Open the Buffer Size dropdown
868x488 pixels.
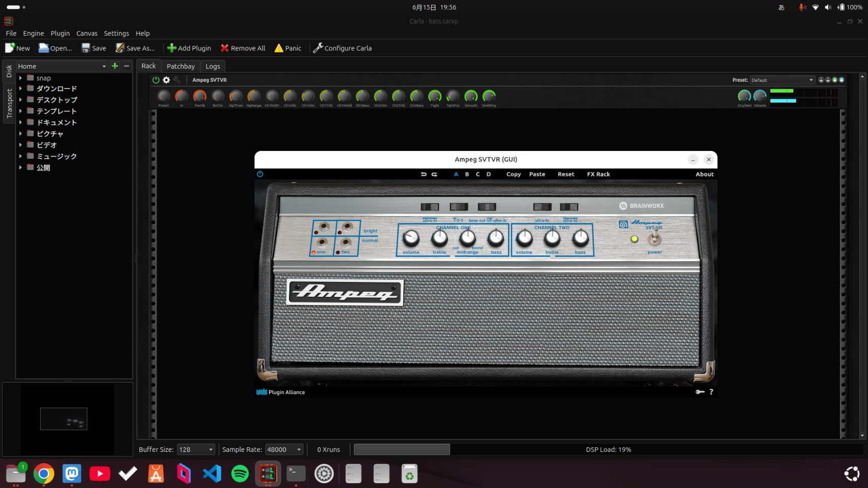point(196,449)
